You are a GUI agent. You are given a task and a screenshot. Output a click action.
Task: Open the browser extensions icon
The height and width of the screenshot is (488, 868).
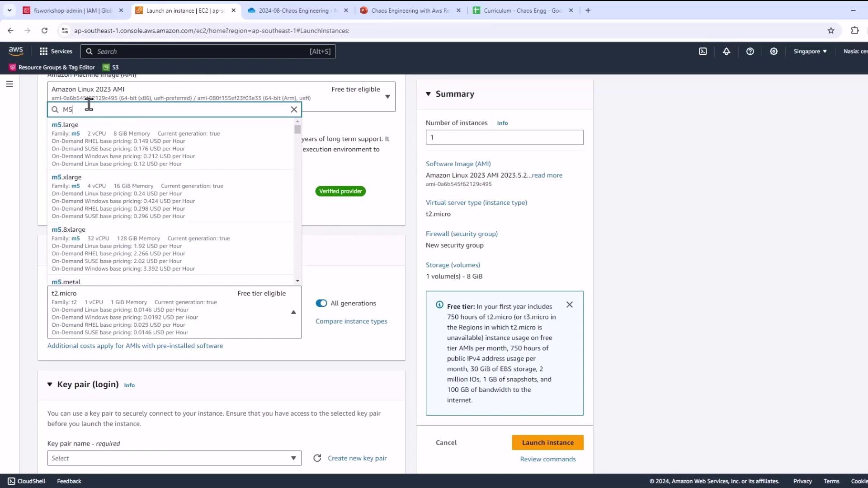click(854, 31)
